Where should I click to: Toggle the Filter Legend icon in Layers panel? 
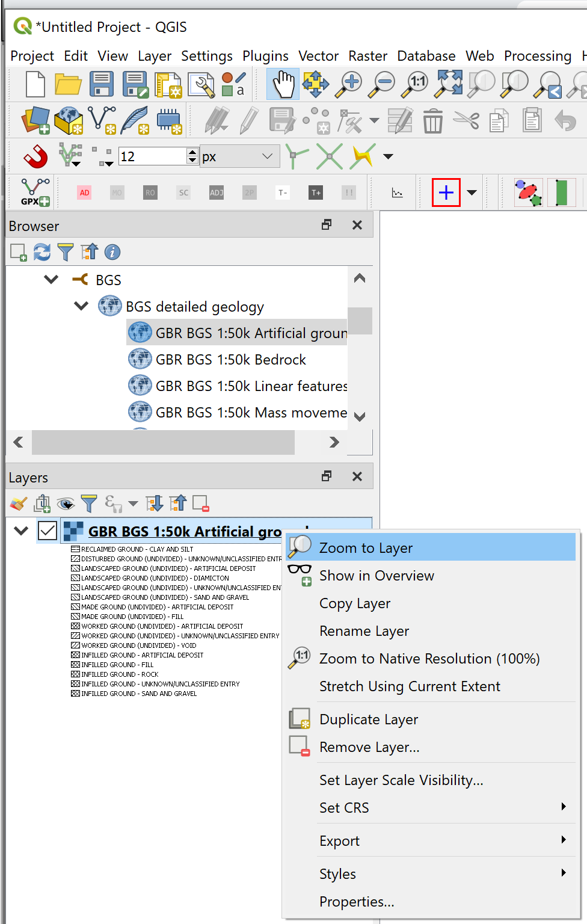(x=89, y=503)
